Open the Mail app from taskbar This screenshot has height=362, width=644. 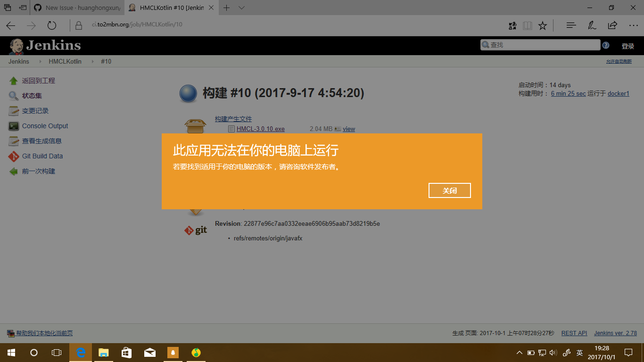pos(150,353)
